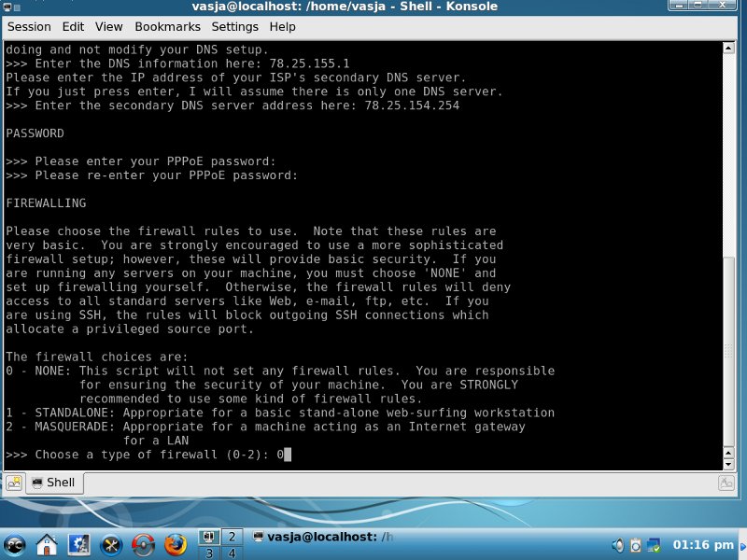This screenshot has height=560, width=747.
Task: Open the volume control tray icon
Action: click(617, 544)
